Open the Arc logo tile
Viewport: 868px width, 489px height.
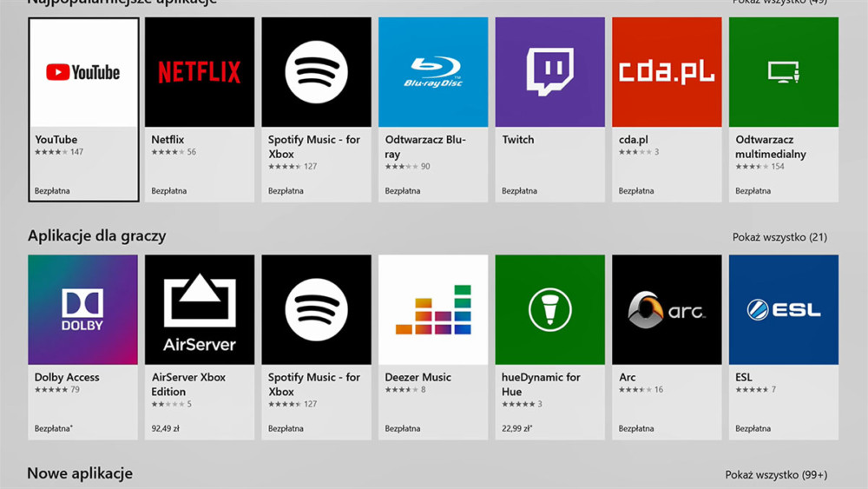click(667, 309)
